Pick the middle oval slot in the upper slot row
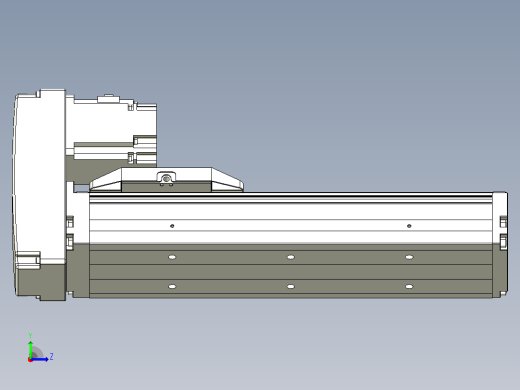The height and width of the screenshot is (390, 520). (291, 257)
